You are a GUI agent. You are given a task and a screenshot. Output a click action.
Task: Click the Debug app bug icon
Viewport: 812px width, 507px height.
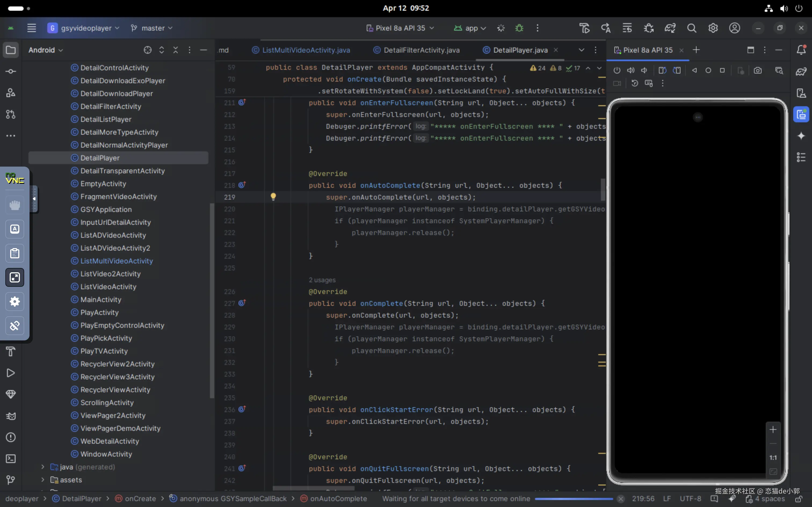(519, 28)
